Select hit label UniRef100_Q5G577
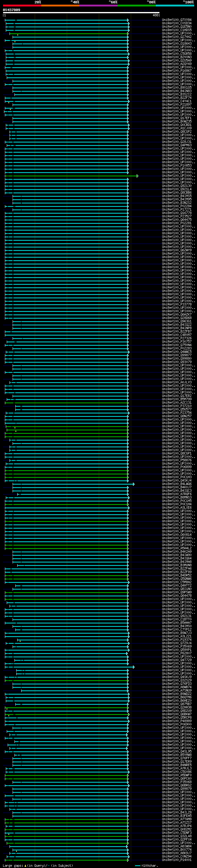Viewport: 197px width, 868px height. coord(177,410)
